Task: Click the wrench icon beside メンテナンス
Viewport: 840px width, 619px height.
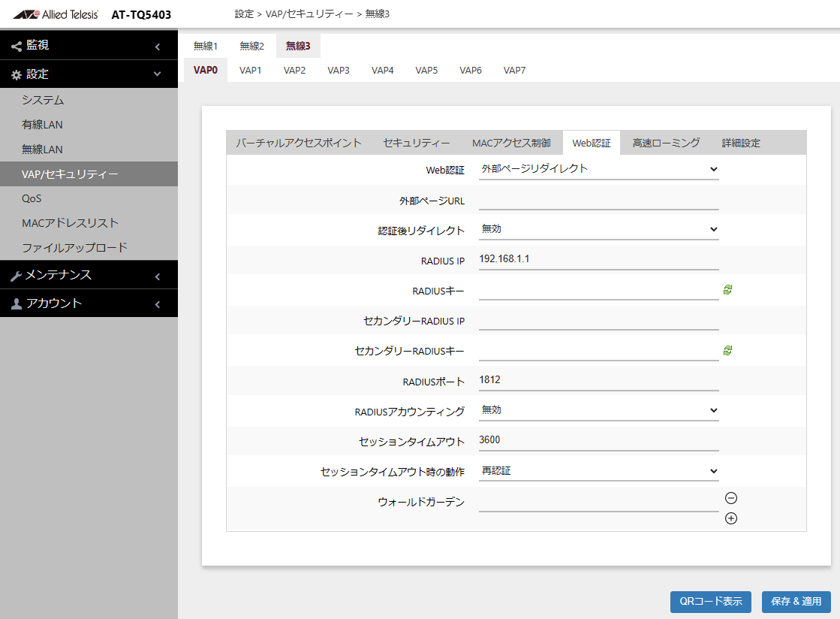Action: [17, 276]
